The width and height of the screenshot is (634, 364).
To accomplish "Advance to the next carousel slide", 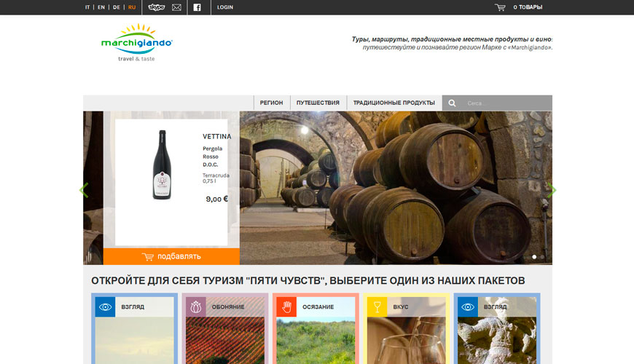I will [x=552, y=191].
